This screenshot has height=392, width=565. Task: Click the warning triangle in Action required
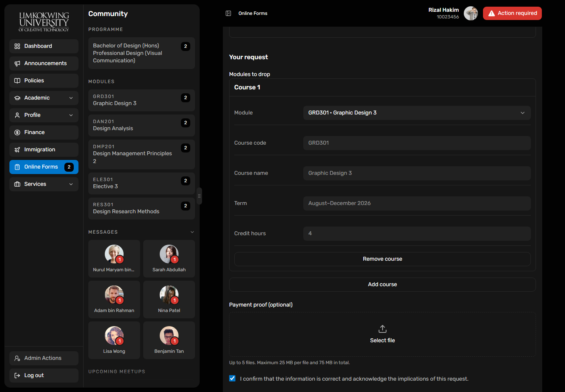click(x=492, y=13)
